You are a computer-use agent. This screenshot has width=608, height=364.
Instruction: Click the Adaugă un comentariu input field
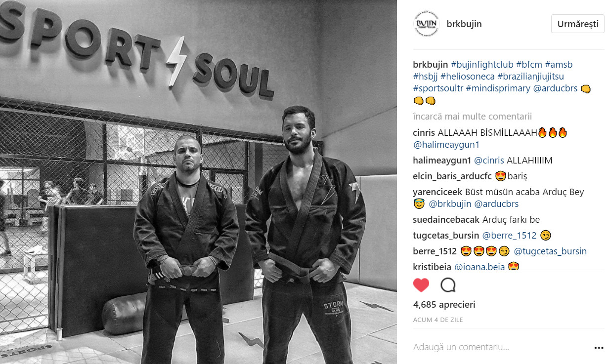point(499,347)
